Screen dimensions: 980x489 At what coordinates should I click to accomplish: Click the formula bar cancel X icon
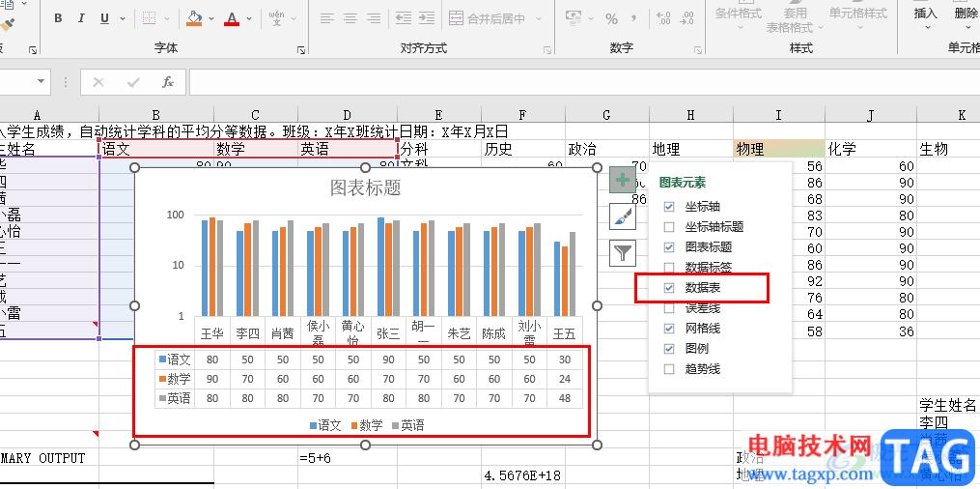pyautogui.click(x=98, y=82)
